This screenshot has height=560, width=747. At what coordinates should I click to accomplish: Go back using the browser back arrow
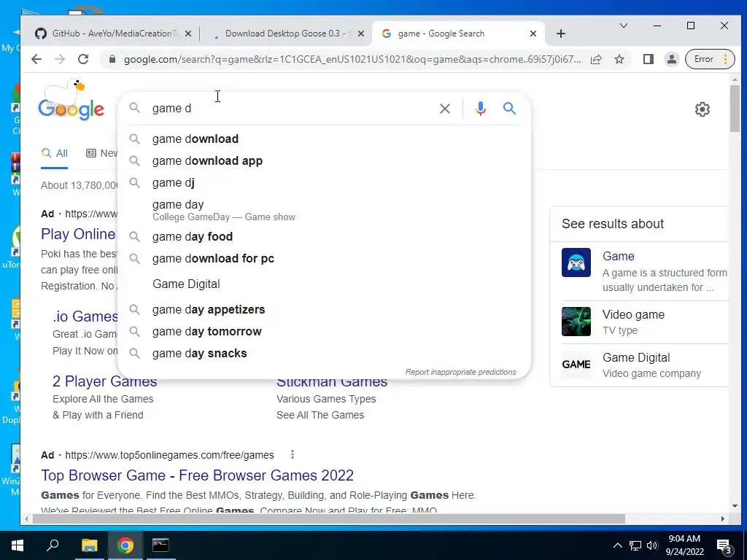(36, 59)
